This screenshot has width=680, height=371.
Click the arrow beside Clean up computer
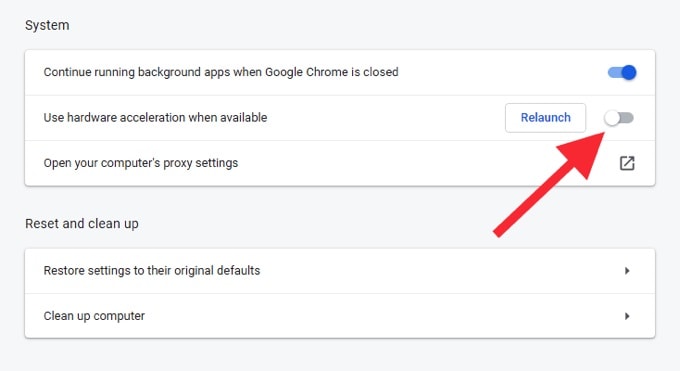coord(627,316)
